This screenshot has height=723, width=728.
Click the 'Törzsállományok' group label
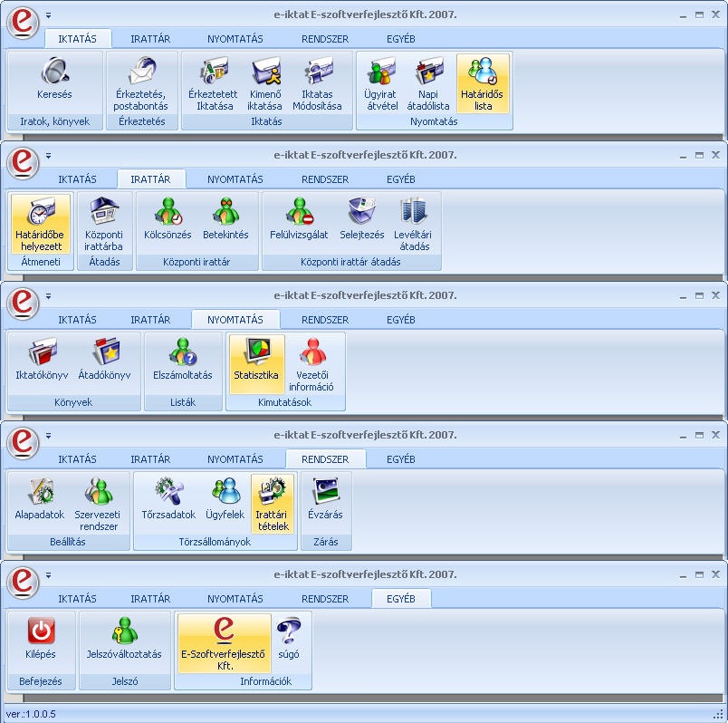click(215, 542)
